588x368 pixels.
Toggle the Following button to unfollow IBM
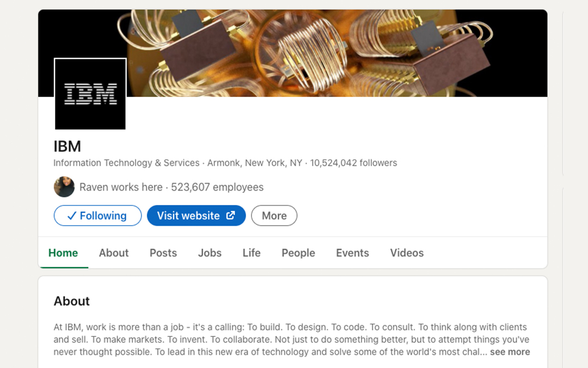coord(97,215)
